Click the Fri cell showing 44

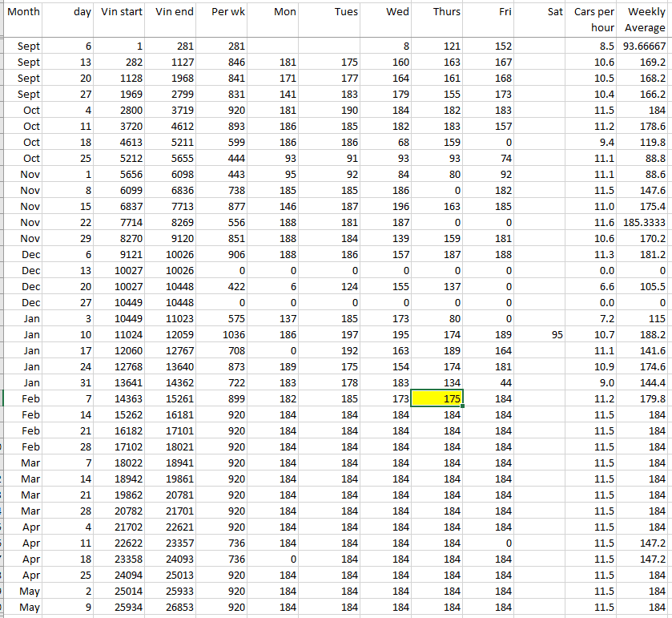[489, 382]
